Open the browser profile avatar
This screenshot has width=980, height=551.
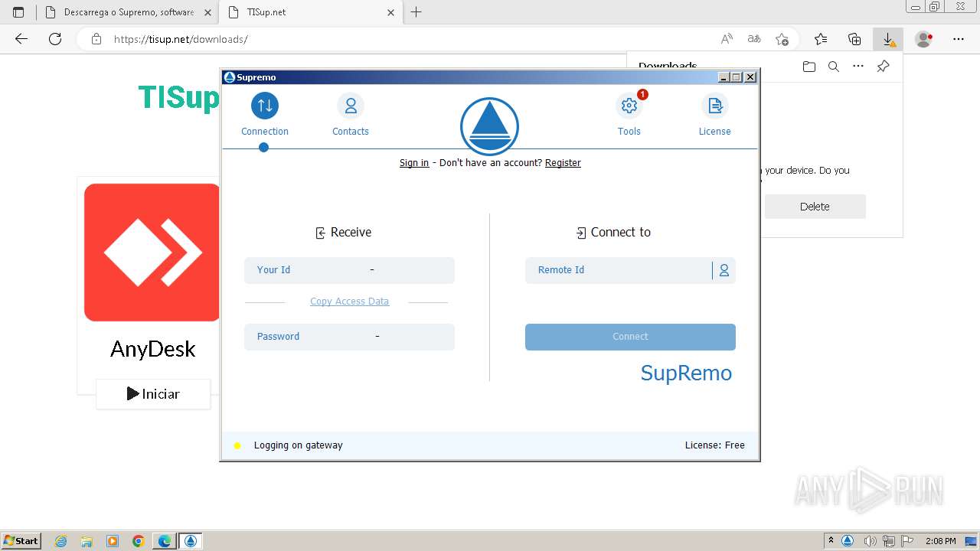click(924, 39)
